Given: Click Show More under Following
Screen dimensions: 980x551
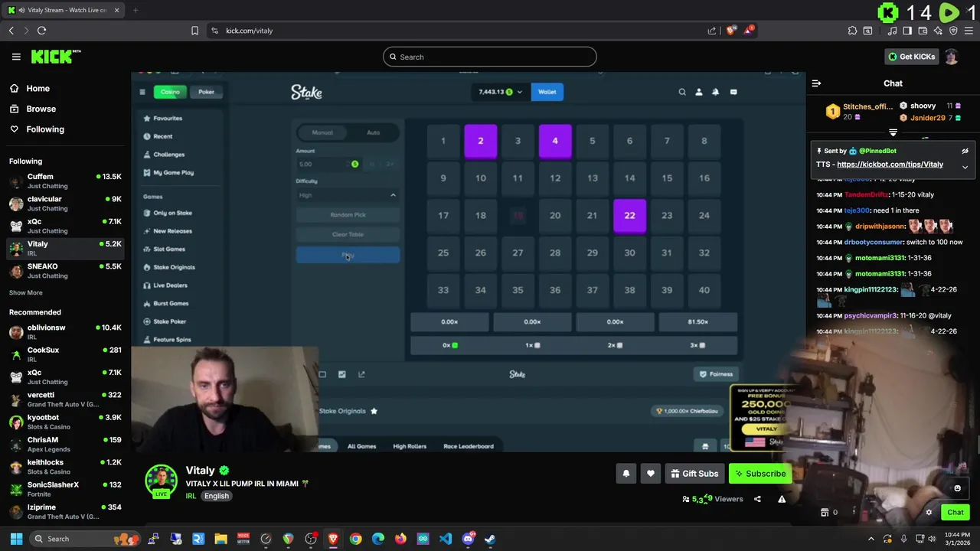Looking at the screenshot, I should [26, 292].
